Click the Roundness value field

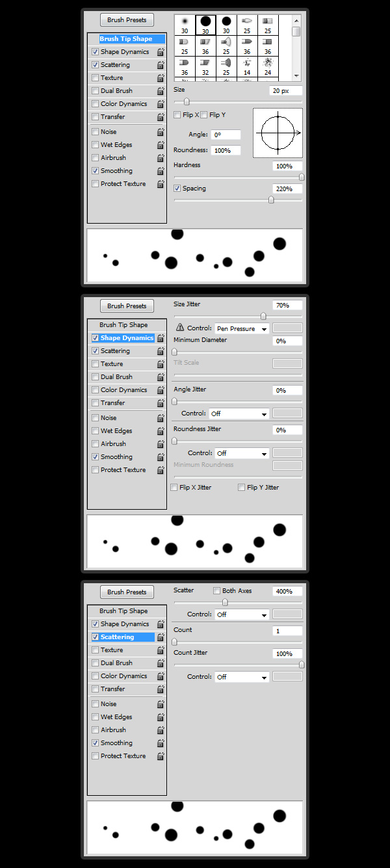[x=226, y=150]
